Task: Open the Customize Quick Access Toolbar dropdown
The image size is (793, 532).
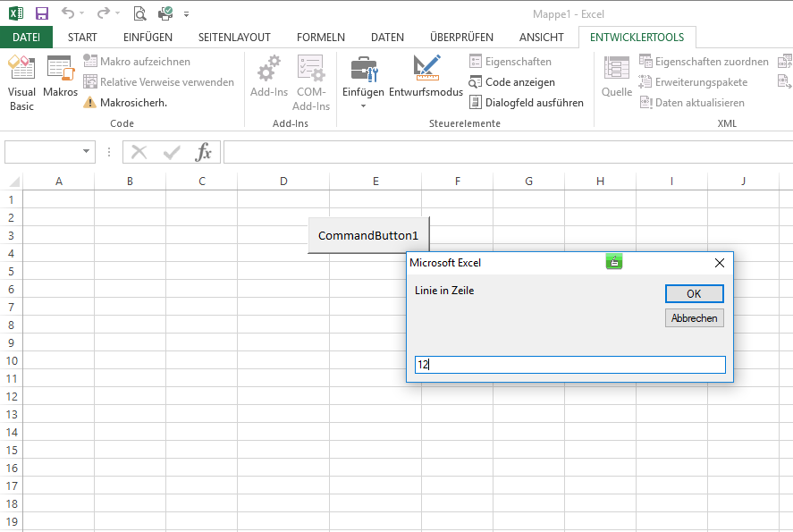Action: click(187, 14)
